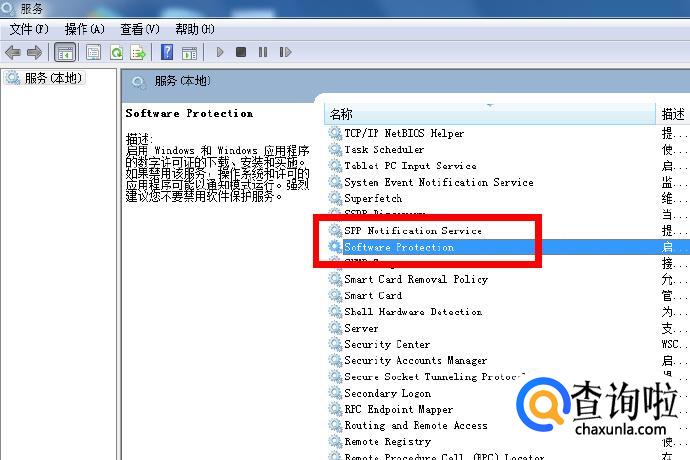
Task: Click the 描述 column header
Action: point(673,114)
